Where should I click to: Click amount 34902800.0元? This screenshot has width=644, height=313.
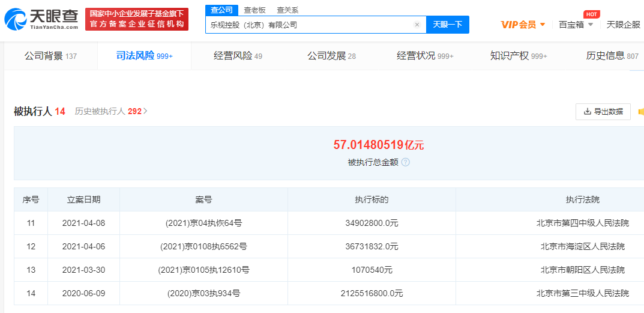pos(372,223)
